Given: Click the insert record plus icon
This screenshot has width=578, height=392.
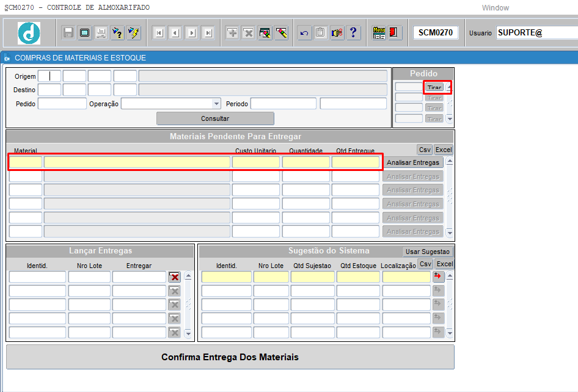Looking at the screenshot, I should pos(232,33).
